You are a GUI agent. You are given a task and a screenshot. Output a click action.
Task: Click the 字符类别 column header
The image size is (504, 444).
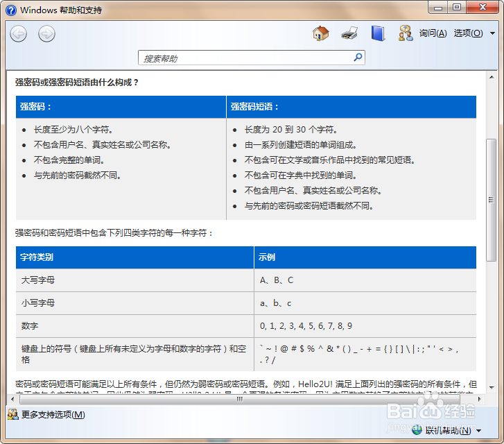pyautogui.click(x=135, y=257)
